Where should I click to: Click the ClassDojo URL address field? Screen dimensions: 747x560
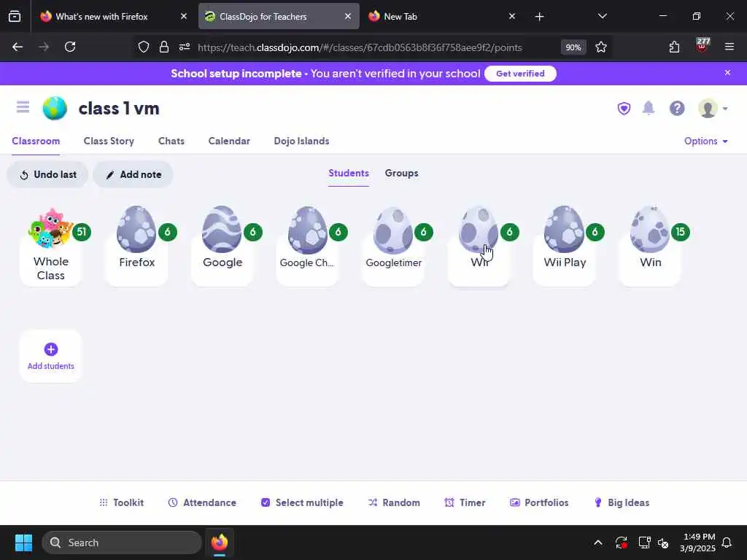click(360, 47)
